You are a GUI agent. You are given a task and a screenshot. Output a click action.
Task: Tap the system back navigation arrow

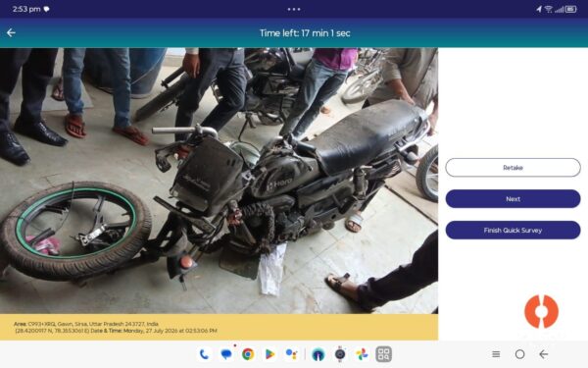point(544,354)
